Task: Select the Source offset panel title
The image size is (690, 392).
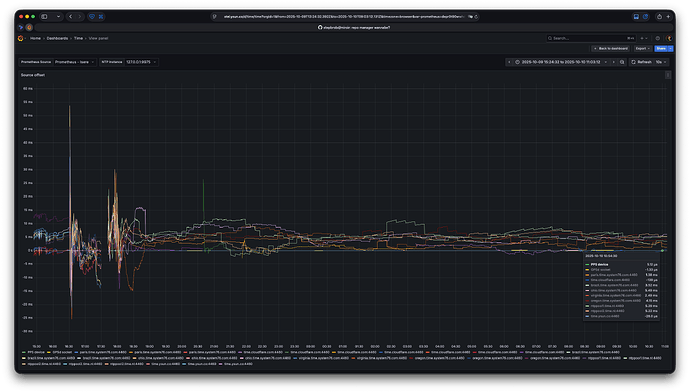Action: pos(33,75)
